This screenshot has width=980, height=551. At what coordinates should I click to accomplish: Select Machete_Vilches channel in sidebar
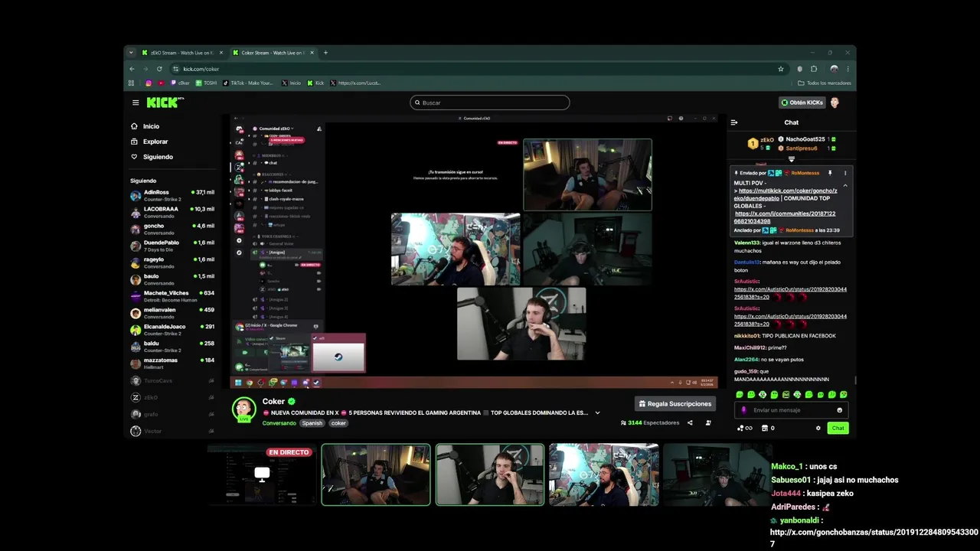coord(172,296)
